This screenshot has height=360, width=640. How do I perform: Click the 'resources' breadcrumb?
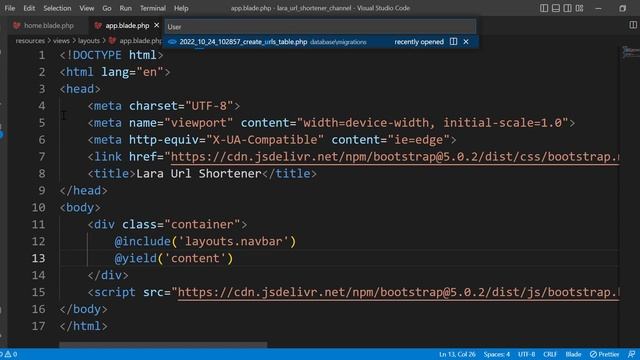[30, 41]
